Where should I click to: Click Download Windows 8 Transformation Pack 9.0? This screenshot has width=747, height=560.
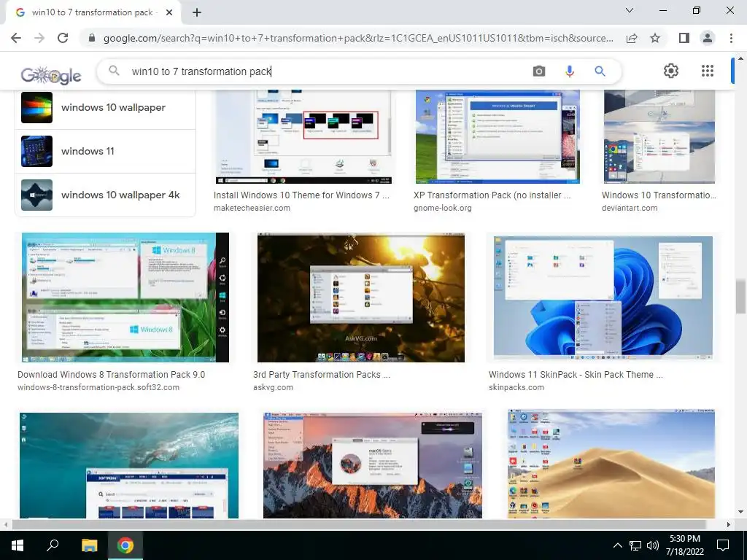coord(111,375)
